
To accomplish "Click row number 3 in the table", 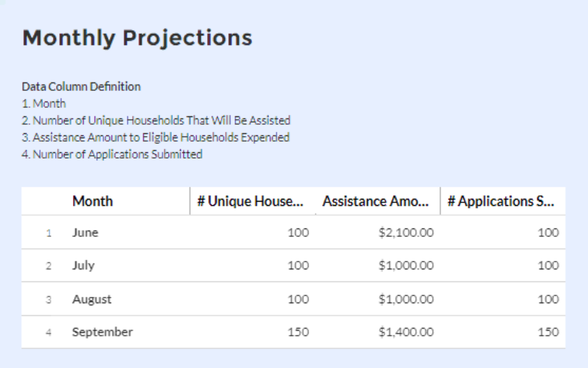I will click(49, 300).
